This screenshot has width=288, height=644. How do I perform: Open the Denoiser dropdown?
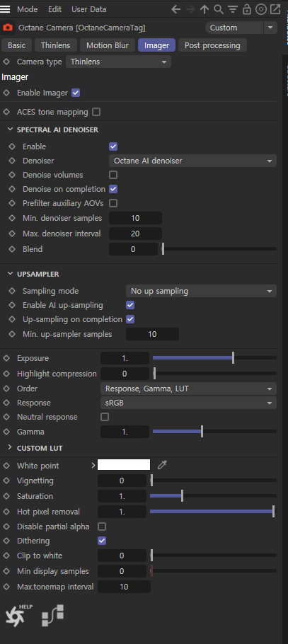192,161
